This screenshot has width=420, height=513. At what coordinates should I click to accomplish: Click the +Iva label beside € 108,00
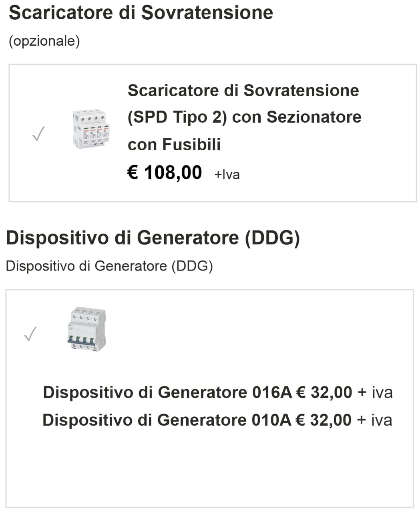click(x=227, y=174)
